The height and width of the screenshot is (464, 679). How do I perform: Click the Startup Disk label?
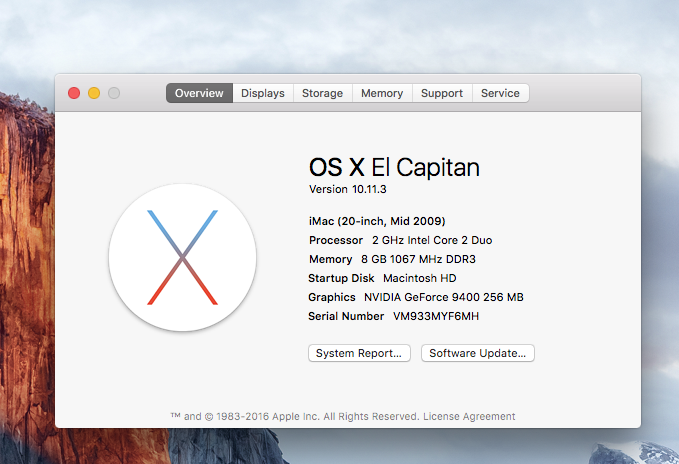tap(341, 278)
